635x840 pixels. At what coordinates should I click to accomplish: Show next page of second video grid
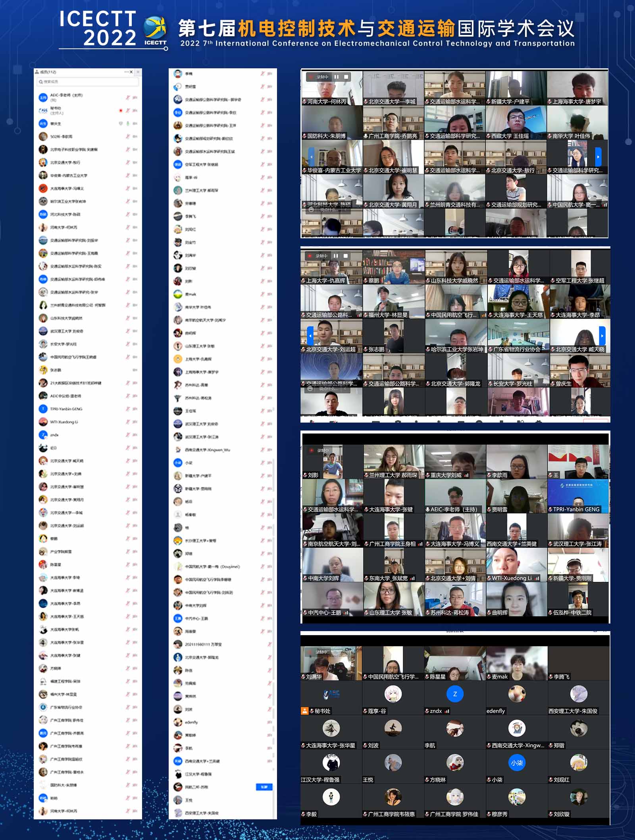pyautogui.click(x=602, y=336)
